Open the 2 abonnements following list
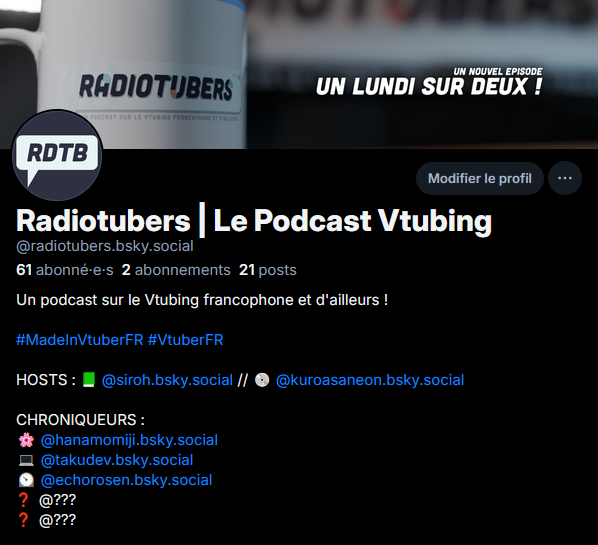The height and width of the screenshot is (545, 598). click(176, 270)
